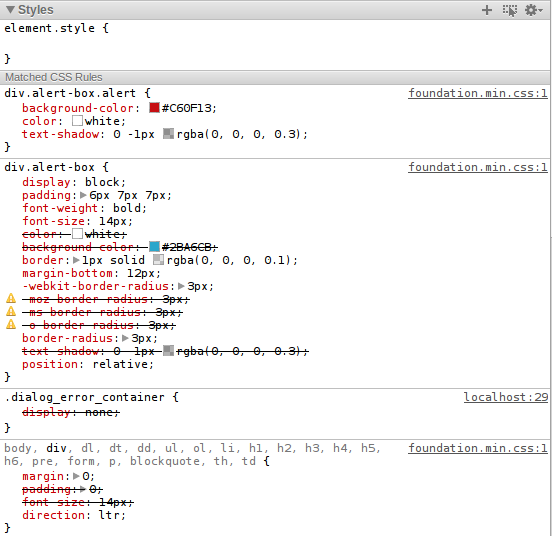
Task: Collapse the Styles section triangle
Action: 11,10
